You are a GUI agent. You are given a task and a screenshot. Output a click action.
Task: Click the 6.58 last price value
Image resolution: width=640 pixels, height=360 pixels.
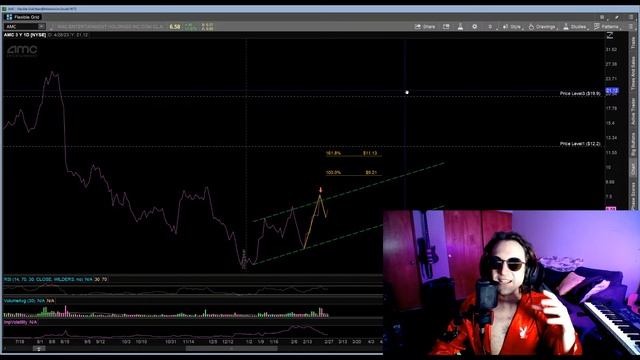175,27
